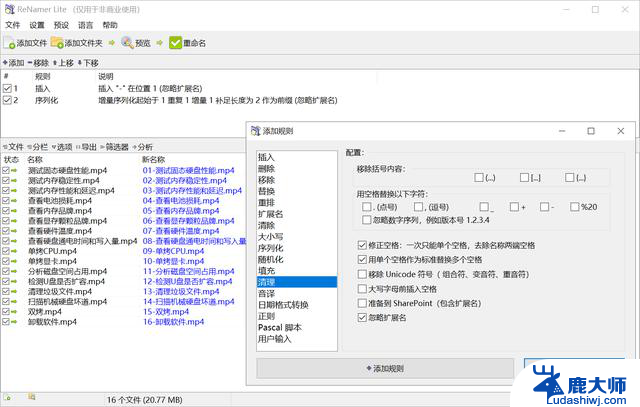
Task: Toggle the checkbox for 卸载软件.mp4
Action: coord(6,322)
